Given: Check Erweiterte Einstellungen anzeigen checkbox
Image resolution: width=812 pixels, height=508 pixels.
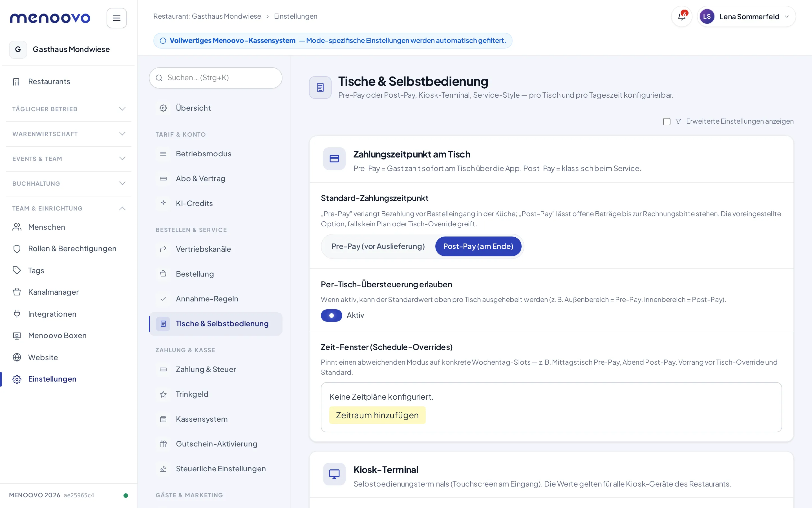Looking at the screenshot, I should 667,122.
